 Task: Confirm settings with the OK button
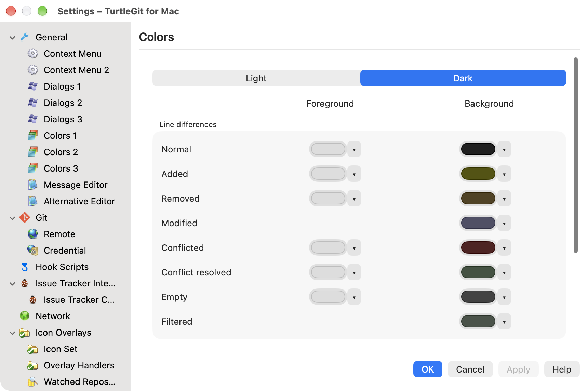click(428, 369)
